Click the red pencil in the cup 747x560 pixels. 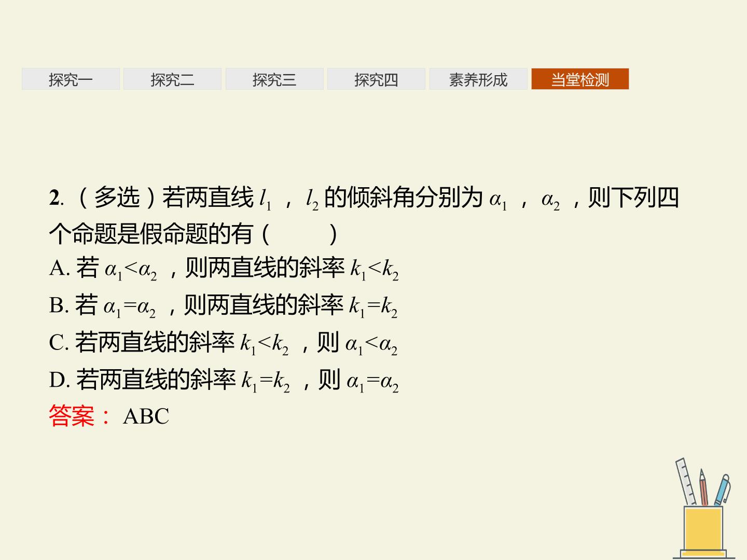[x=703, y=487]
